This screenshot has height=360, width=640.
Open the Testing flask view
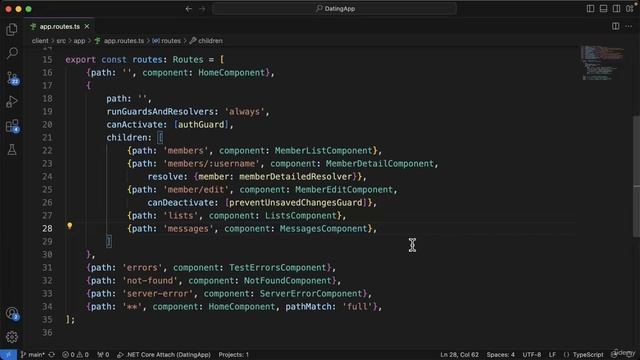tap(12, 150)
